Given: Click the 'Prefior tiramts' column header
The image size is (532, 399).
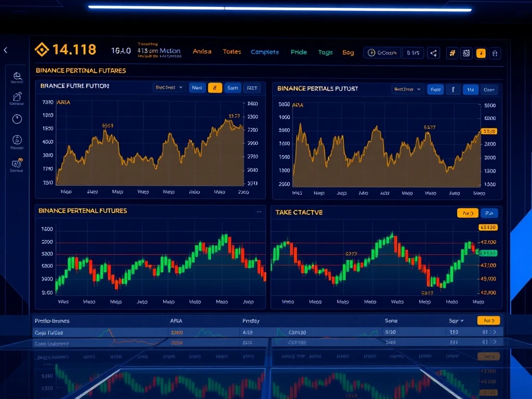Looking at the screenshot, I should 52,321.
